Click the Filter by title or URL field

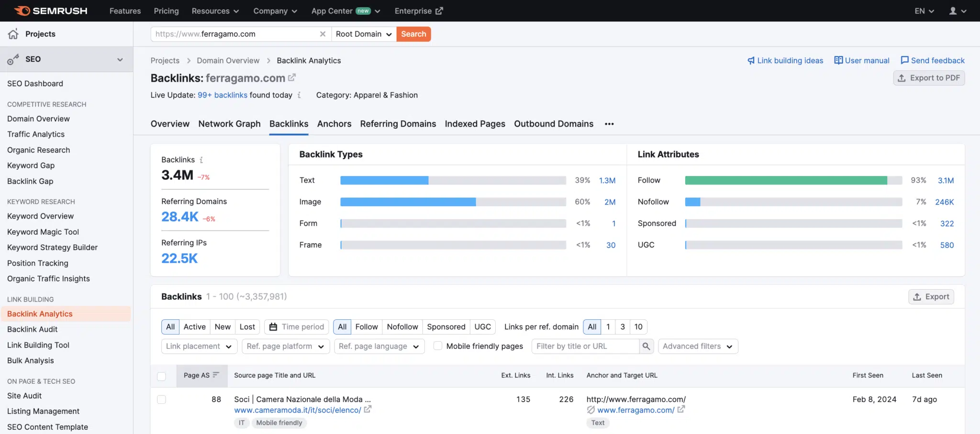[585, 346]
